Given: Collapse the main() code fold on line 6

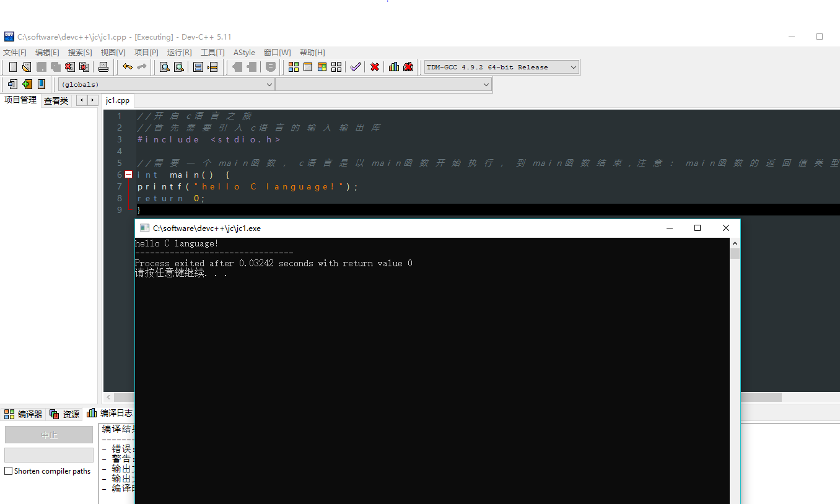Looking at the screenshot, I should pos(129,175).
